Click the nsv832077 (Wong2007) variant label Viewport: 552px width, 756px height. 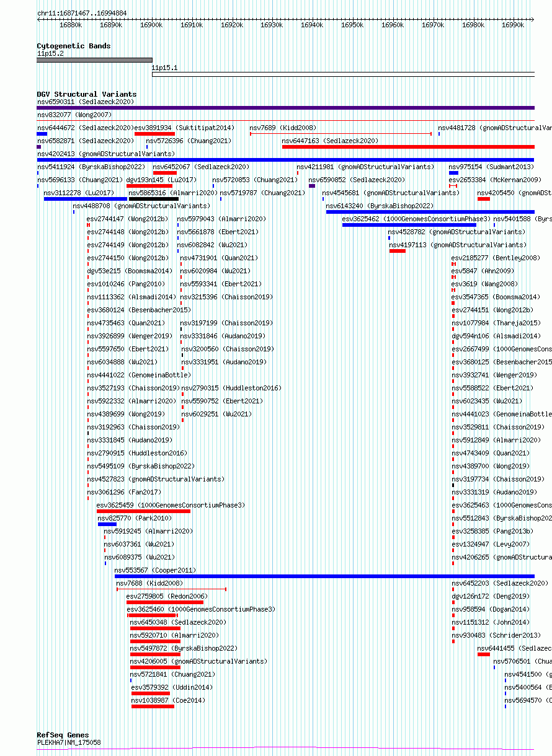click(74, 115)
